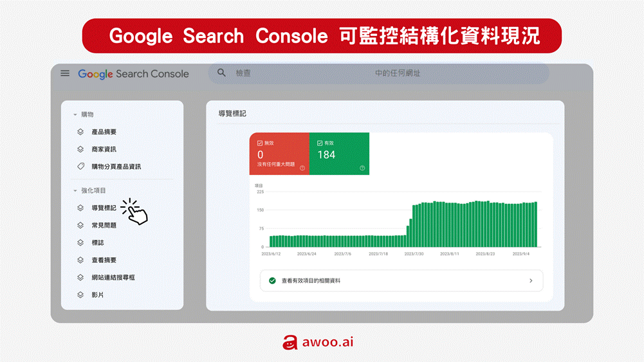Open 網站連結搜尋框 report
The width and height of the screenshot is (644, 362).
point(113,278)
